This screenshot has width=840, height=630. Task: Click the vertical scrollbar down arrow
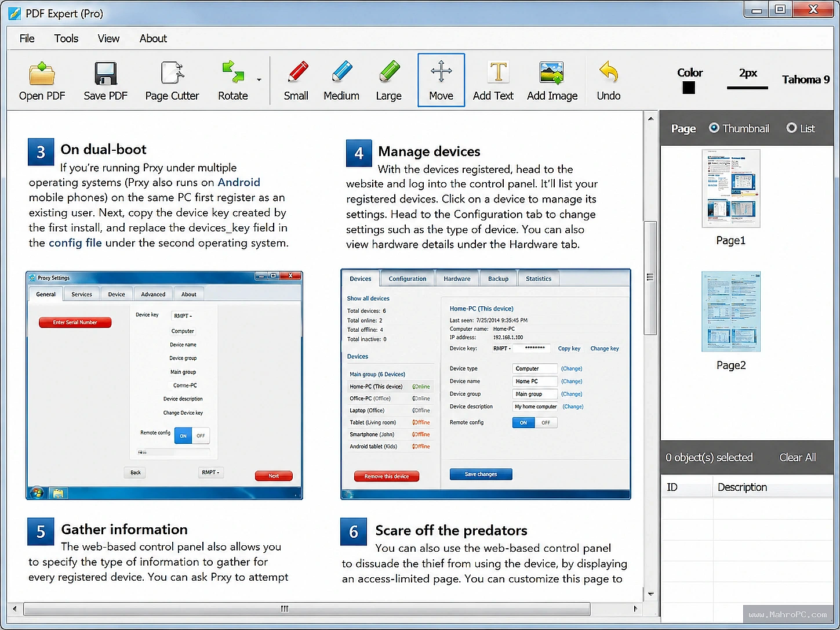click(650, 594)
